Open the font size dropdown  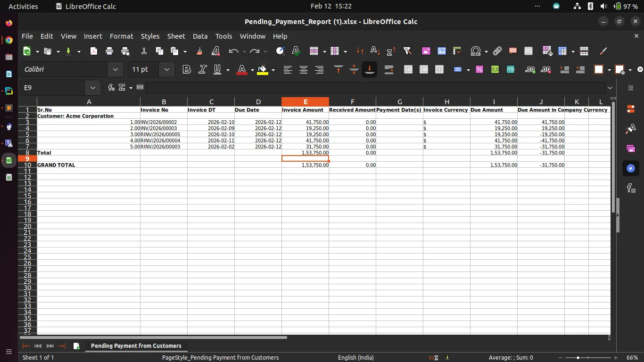tap(166, 70)
